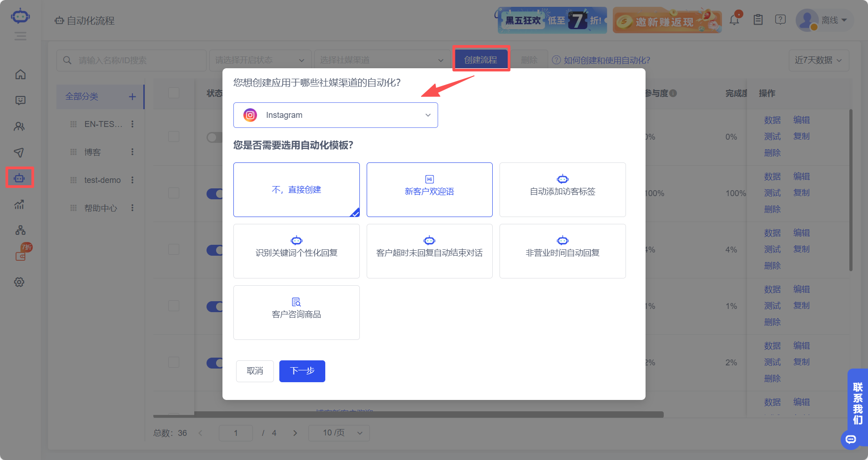Tick the checkbox for the 4% row
Viewport: 868px width, 460px height.
tap(174, 249)
